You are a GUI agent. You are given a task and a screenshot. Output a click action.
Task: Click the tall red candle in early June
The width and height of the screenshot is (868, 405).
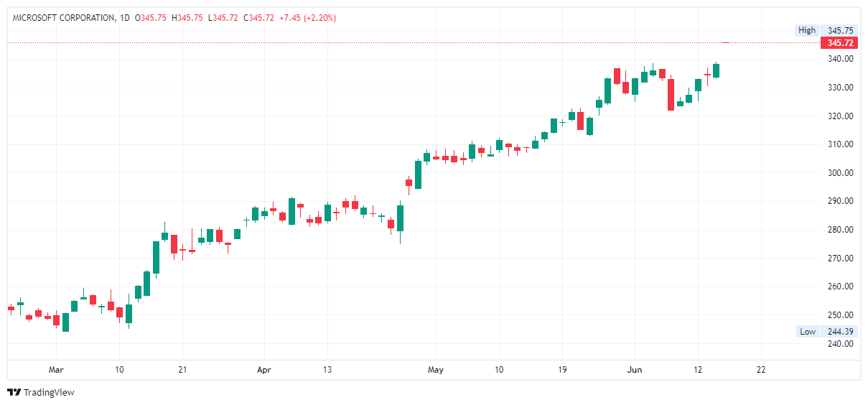tap(671, 93)
